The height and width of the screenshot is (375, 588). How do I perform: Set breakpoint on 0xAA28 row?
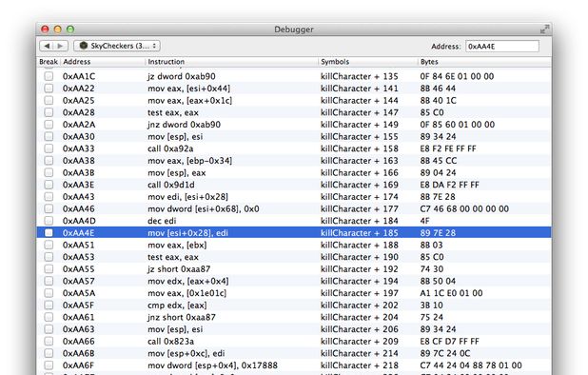pyautogui.click(x=49, y=112)
